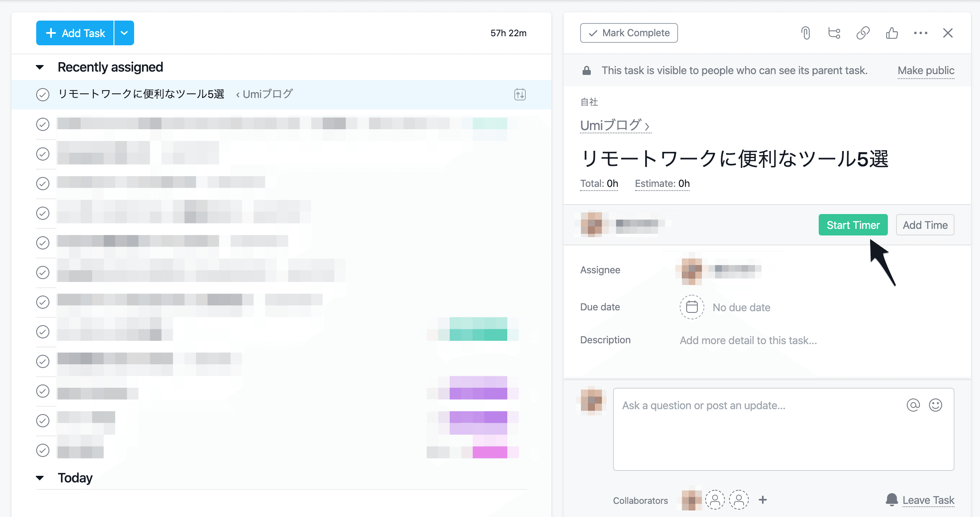Click the collaborator avatar in Collaborators row
The image size is (980, 517).
[x=692, y=500]
